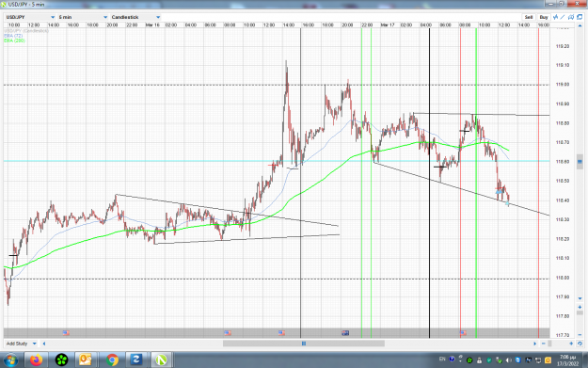
Task: Click the 118.00 price label
Action: coord(562,278)
